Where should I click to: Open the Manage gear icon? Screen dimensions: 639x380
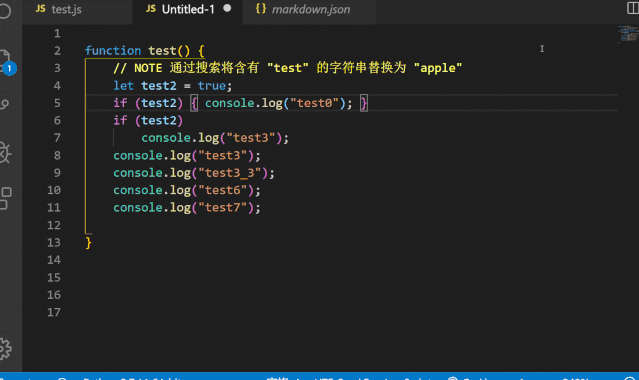pos(5,349)
